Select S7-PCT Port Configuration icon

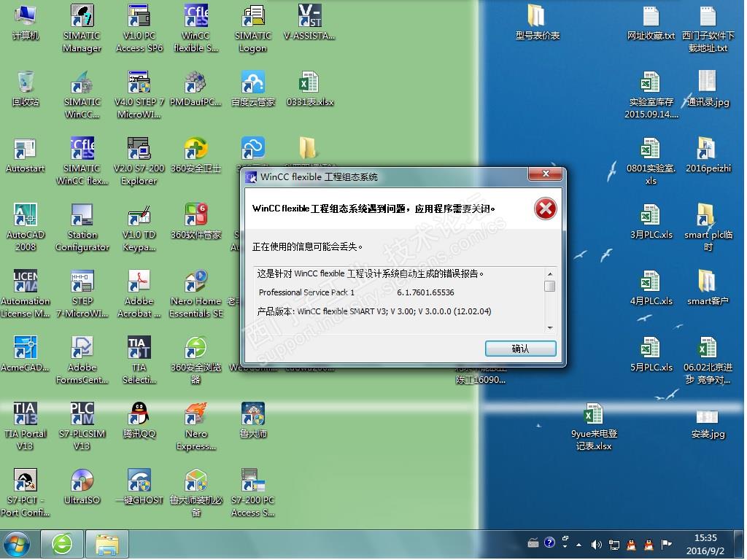26,493
